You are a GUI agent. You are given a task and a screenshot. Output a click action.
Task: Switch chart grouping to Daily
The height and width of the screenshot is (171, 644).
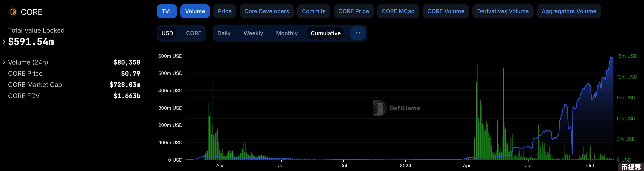pos(224,33)
